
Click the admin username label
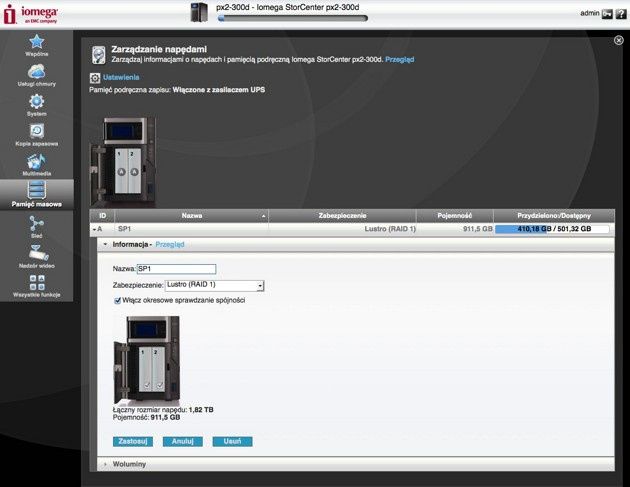click(x=589, y=13)
